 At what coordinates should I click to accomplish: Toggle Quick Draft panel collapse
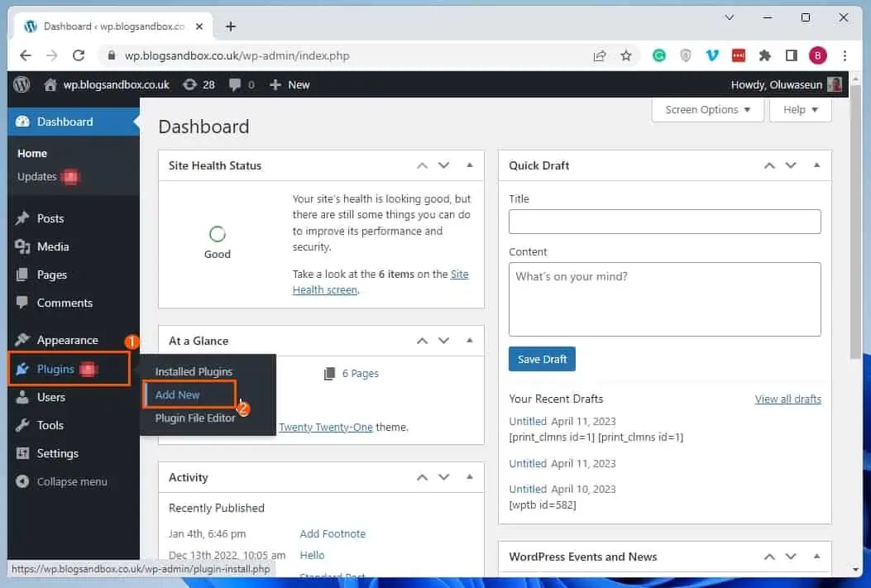[816, 165]
